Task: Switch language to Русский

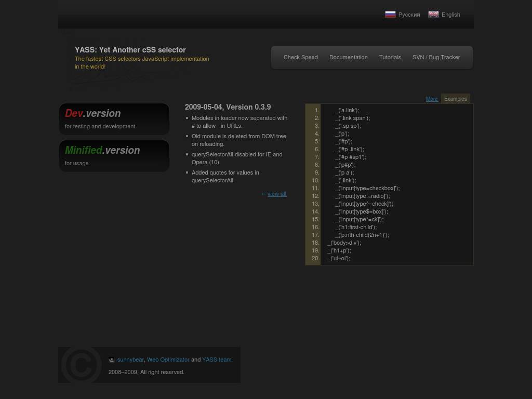Action: tap(409, 15)
